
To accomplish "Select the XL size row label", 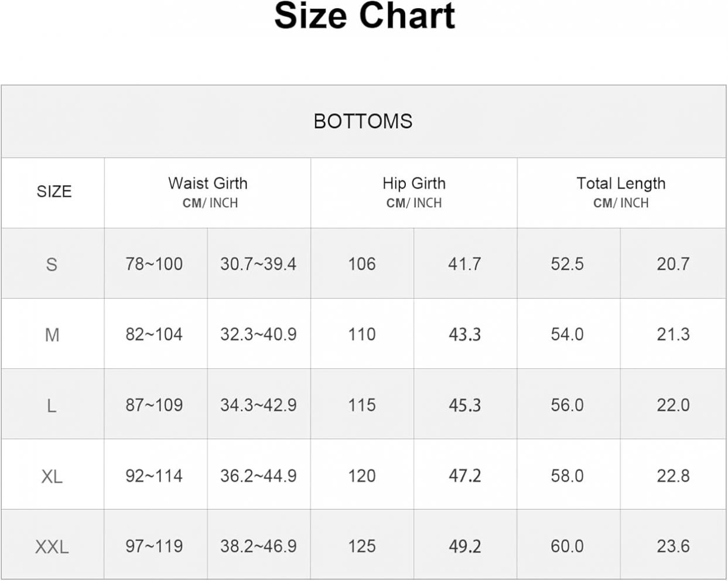I will pos(53,476).
